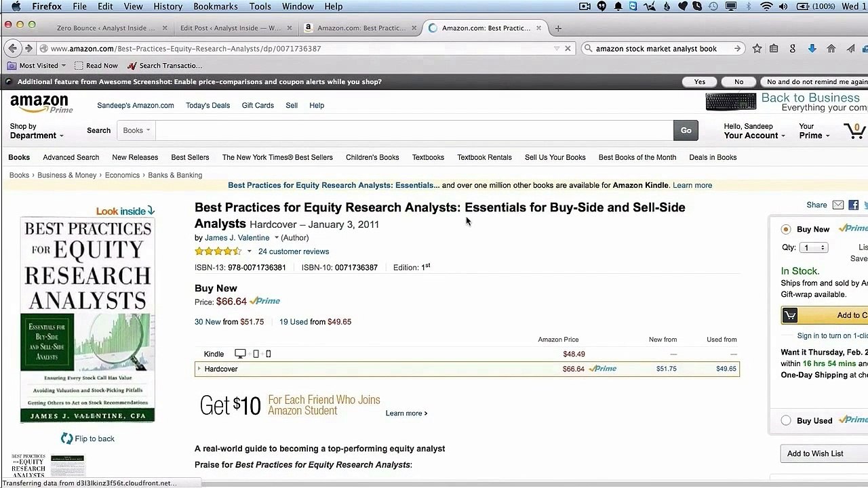The height and width of the screenshot is (488, 868).
Task: Open the bookmarks list icon in the toolbar
Action: (775, 49)
